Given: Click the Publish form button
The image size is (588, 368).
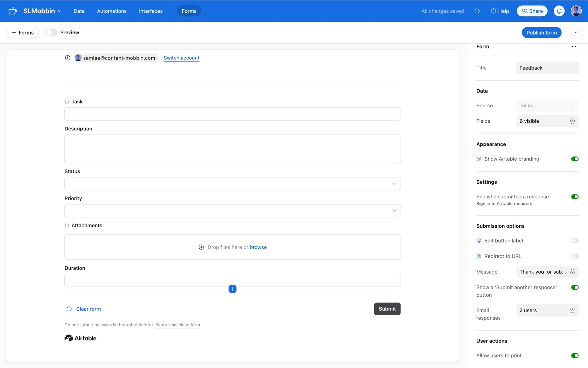Looking at the screenshot, I should click(541, 33).
